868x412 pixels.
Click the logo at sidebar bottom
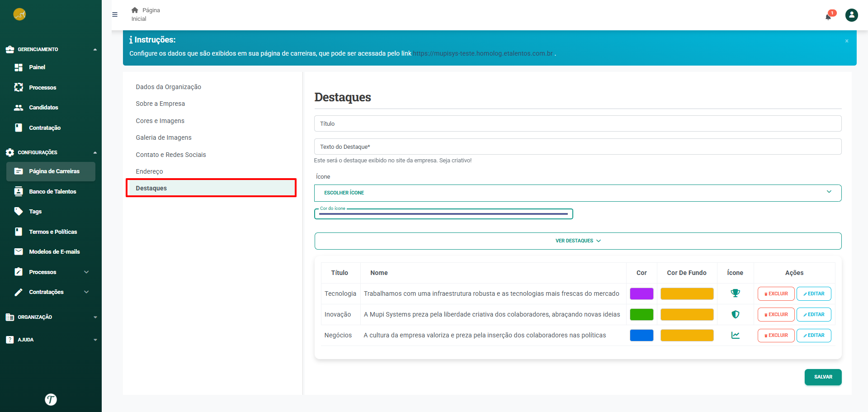tap(51, 399)
